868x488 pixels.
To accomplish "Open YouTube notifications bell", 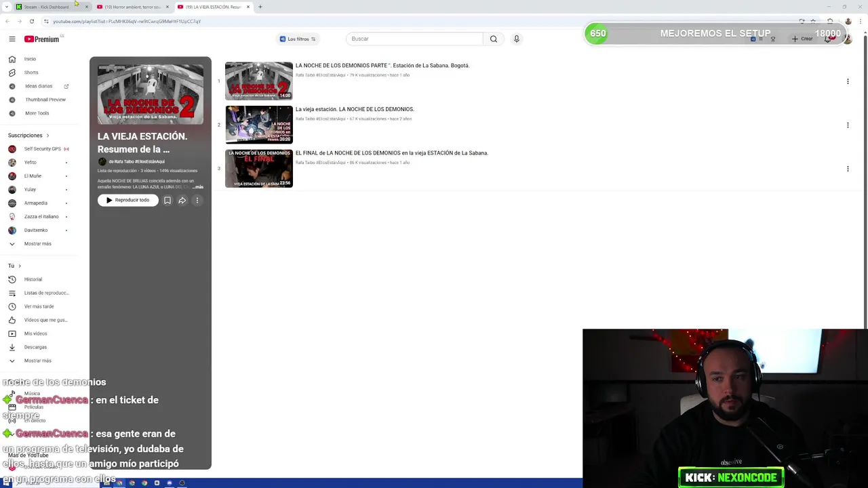I will point(828,39).
